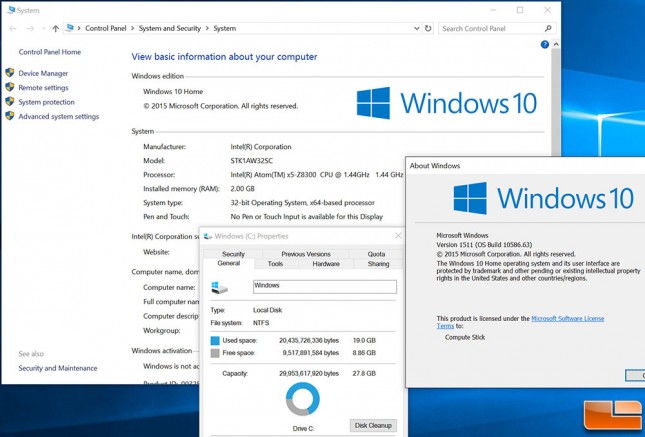This screenshot has height=437, width=645.
Task: Open Advanced system settings link
Action: click(59, 116)
